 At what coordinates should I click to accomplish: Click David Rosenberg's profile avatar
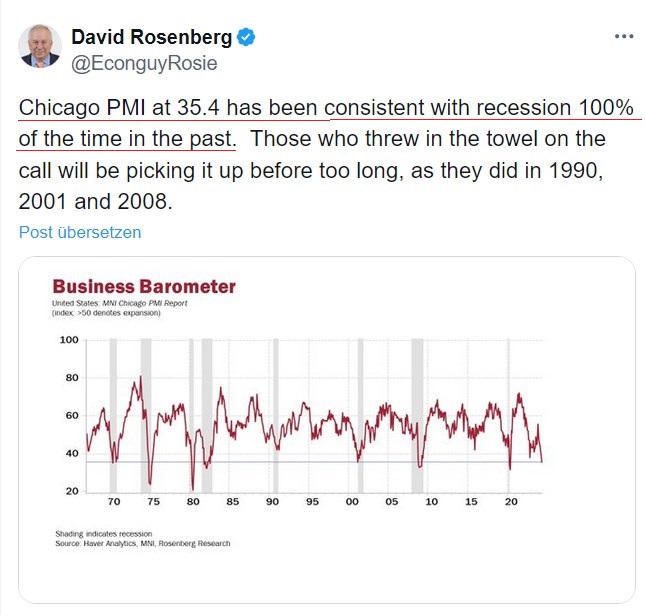(40, 47)
